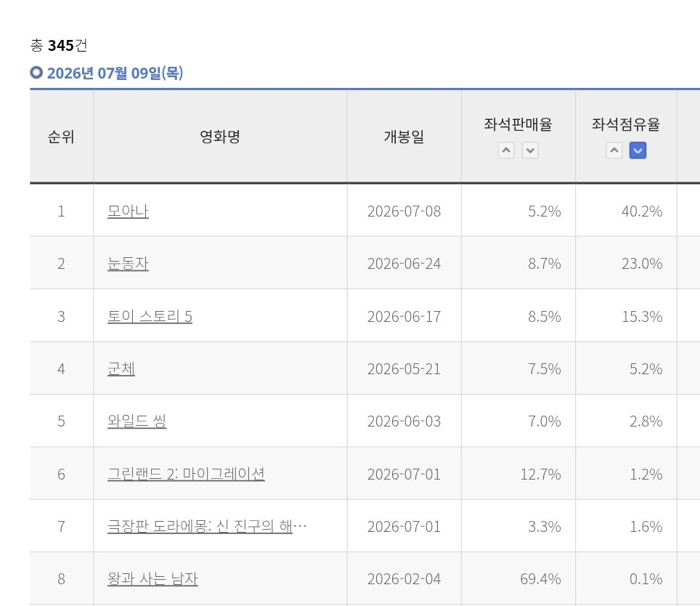
Task: Click the 개봉일 column header
Action: pyautogui.click(x=404, y=137)
